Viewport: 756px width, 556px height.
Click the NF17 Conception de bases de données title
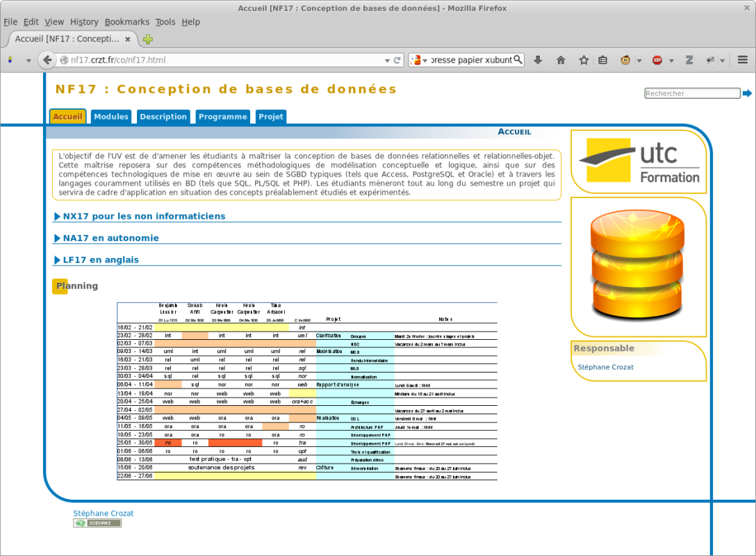click(x=226, y=89)
